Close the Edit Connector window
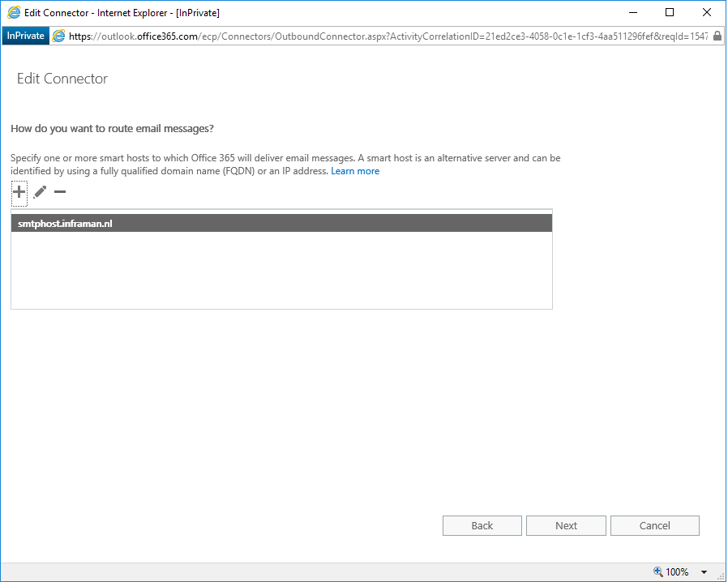 pyautogui.click(x=707, y=12)
